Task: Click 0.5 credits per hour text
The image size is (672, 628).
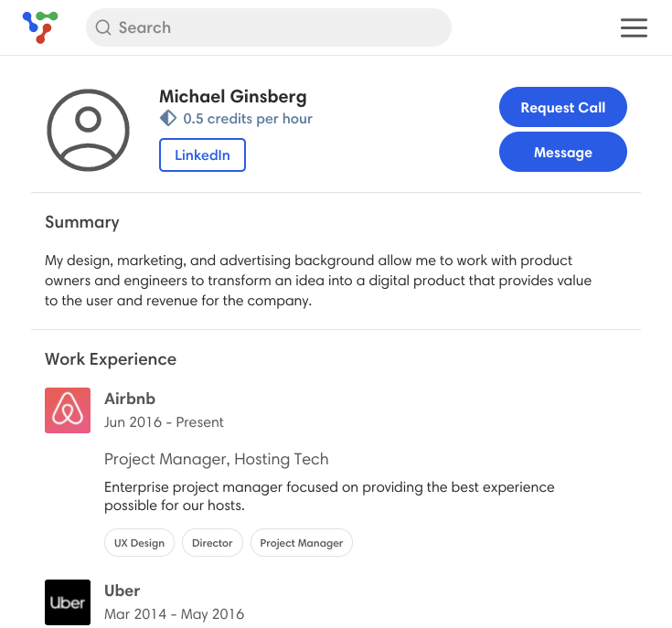Action: 248,119
